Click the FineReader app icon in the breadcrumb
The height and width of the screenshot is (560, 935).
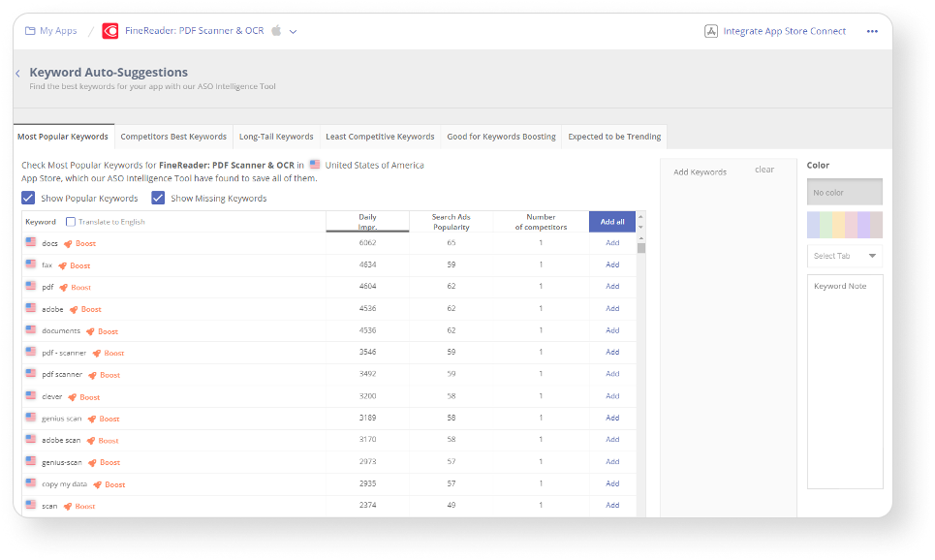(x=109, y=30)
